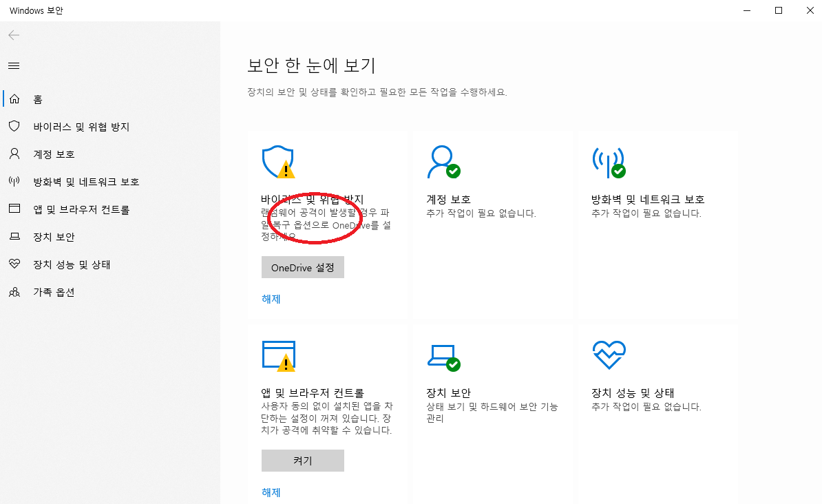Click the virus protection shield warning icon
Viewport: 822px width, 504px height.
click(277, 162)
